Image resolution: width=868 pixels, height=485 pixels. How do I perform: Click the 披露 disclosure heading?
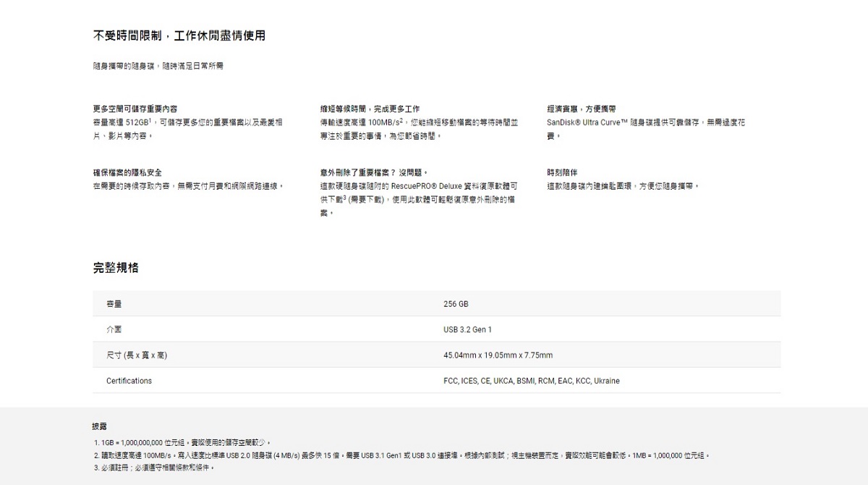point(99,426)
